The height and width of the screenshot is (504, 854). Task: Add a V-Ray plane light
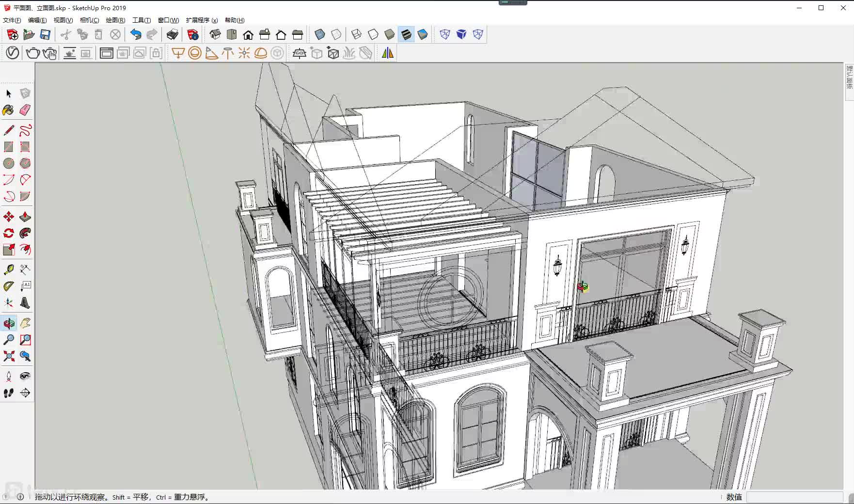178,53
